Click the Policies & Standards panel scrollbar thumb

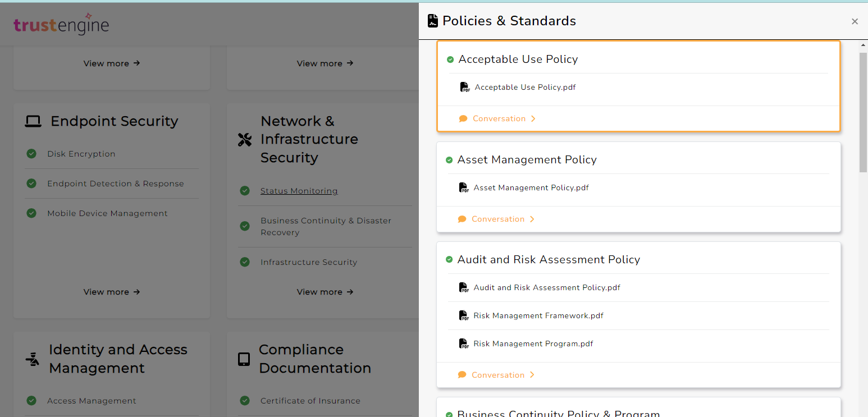tap(863, 112)
